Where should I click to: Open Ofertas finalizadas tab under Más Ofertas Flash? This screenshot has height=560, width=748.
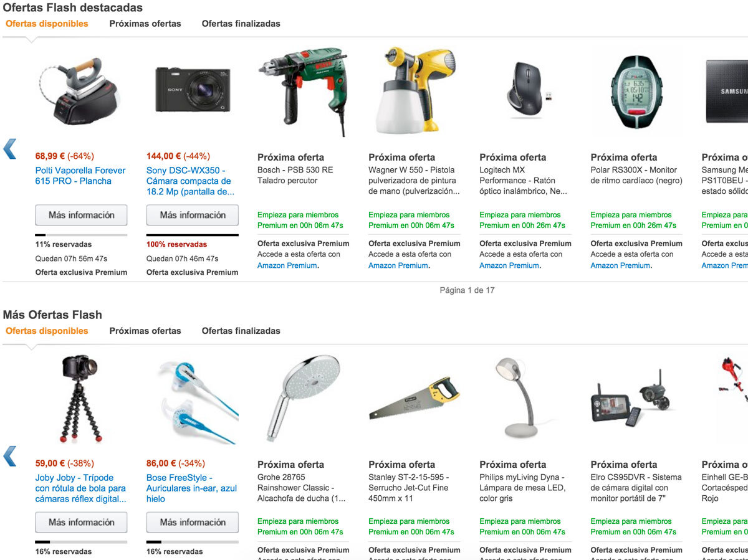tap(241, 331)
